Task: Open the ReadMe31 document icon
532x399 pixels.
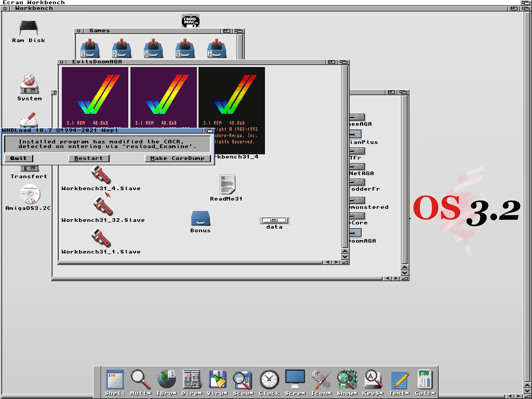Action: pyautogui.click(x=227, y=184)
